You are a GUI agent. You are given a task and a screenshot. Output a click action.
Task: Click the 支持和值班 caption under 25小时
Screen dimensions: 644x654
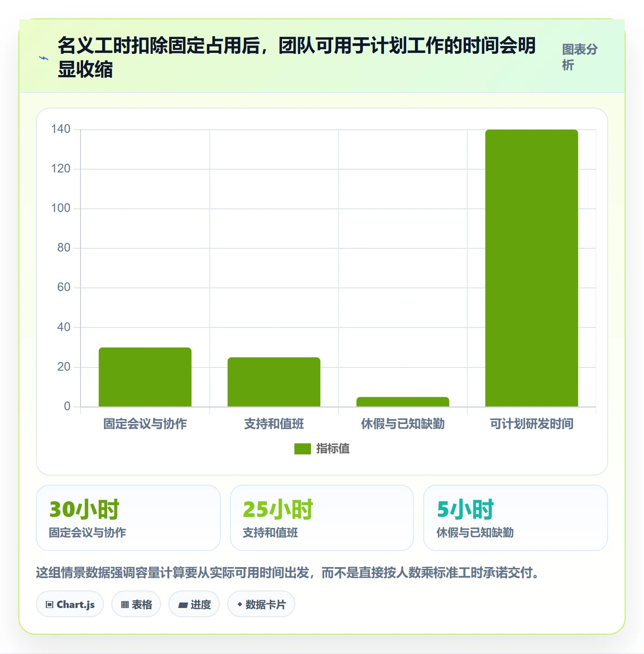click(270, 533)
